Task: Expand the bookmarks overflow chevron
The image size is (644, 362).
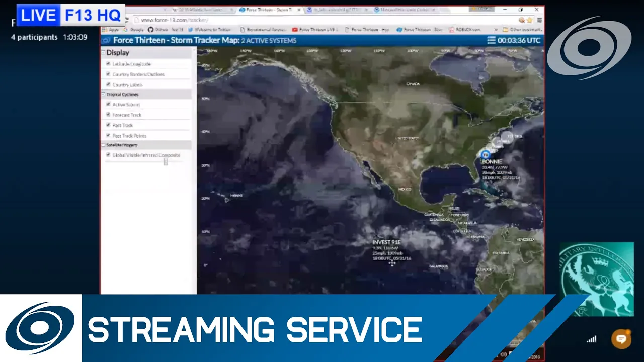Action: [x=497, y=30]
